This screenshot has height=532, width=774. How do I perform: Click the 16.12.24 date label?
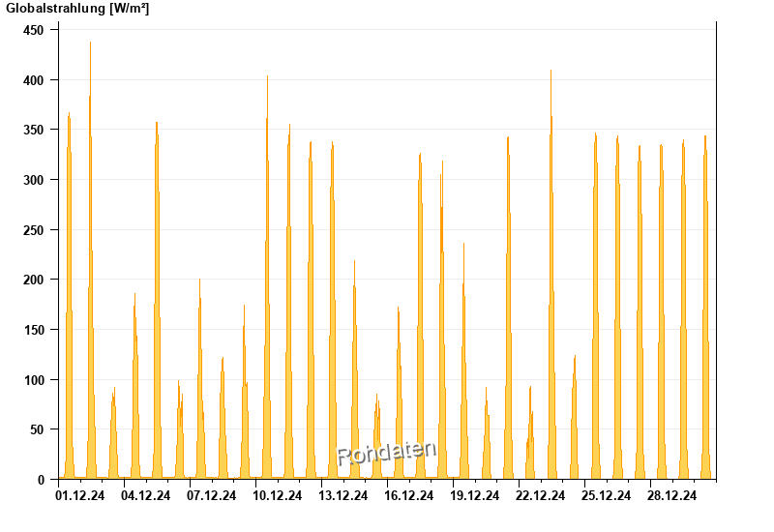click(x=408, y=495)
